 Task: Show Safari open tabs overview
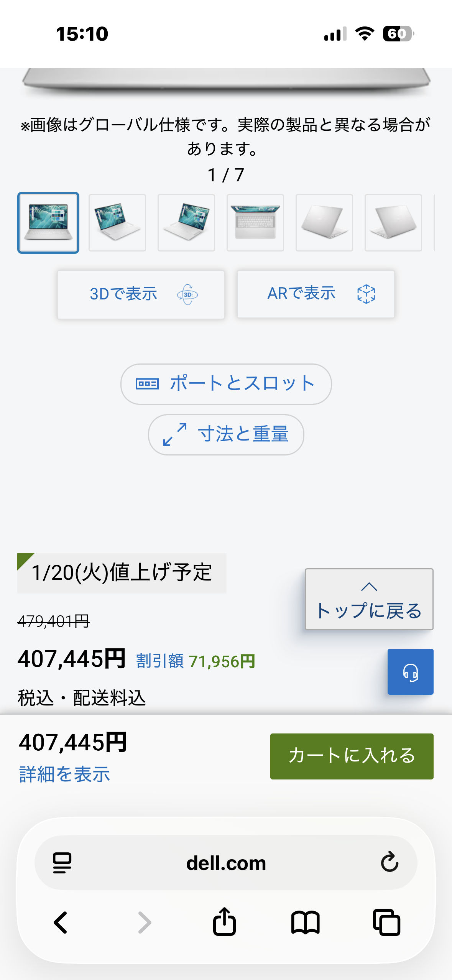[386, 922]
